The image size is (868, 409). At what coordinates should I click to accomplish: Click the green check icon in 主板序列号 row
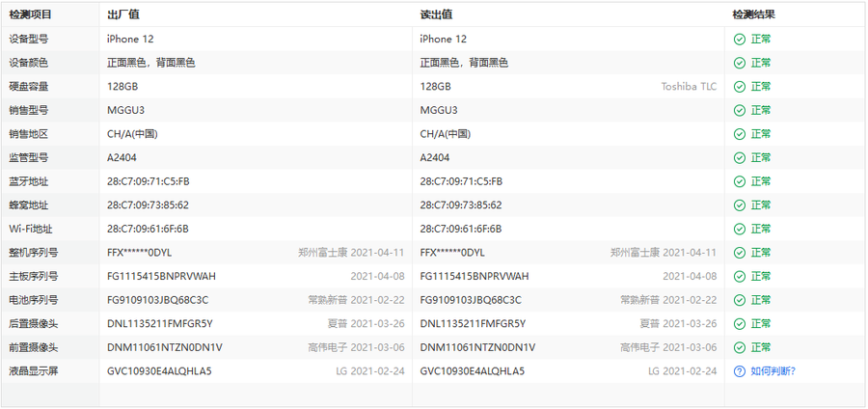(739, 277)
